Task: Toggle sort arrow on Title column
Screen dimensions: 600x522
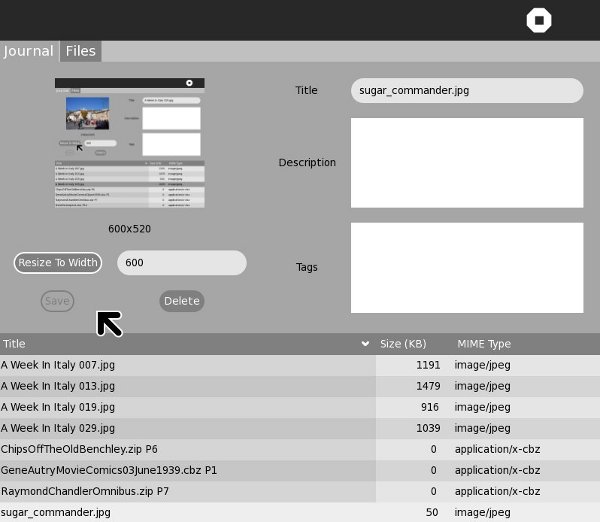Action: pyautogui.click(x=365, y=344)
